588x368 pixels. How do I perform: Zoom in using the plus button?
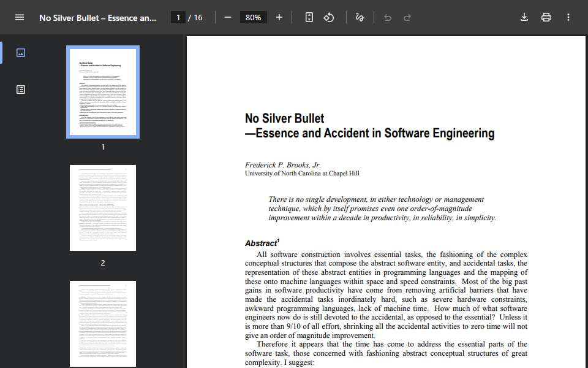(x=279, y=17)
